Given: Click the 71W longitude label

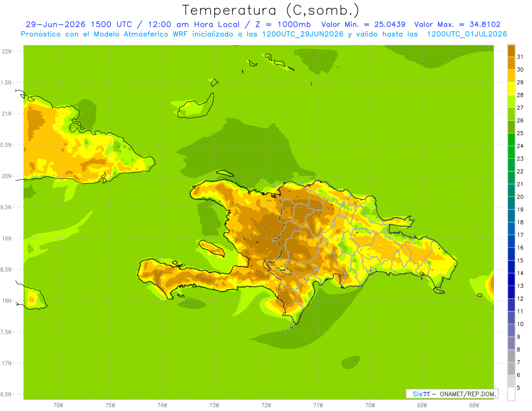Looking at the screenshot, I should pyautogui.click(x=318, y=406).
